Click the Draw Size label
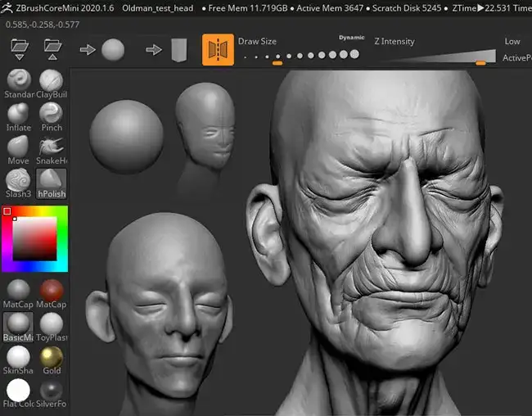The height and width of the screenshot is (416, 532). (x=257, y=42)
